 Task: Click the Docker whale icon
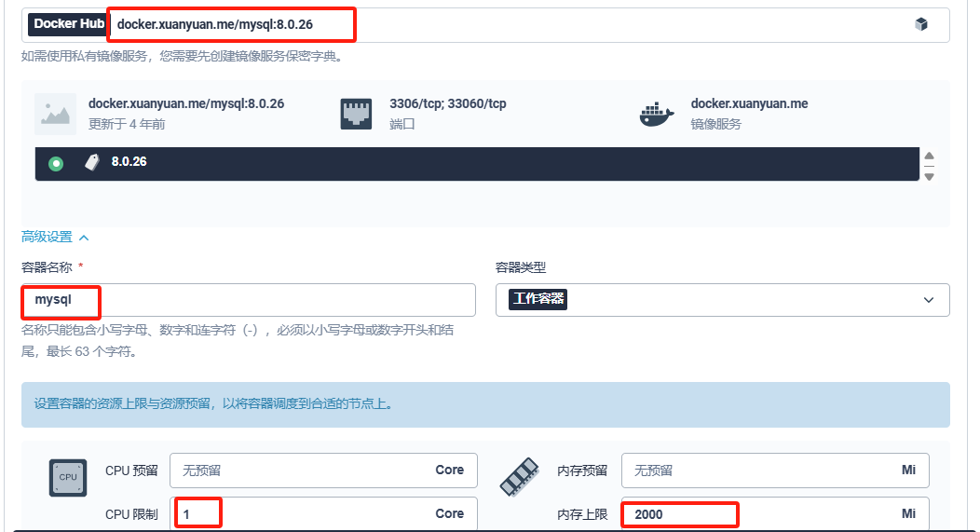coord(657,114)
